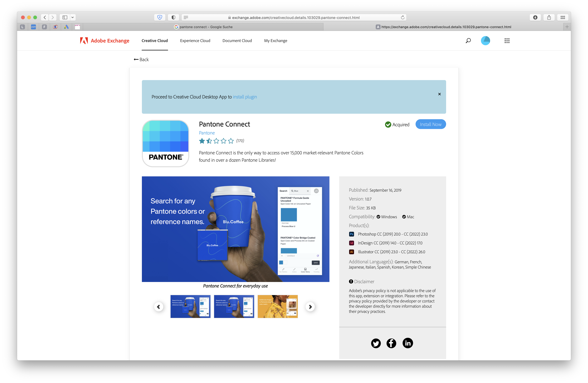Open the pinned tab with the F icon
This screenshot has width=588, height=383.
[x=44, y=27]
